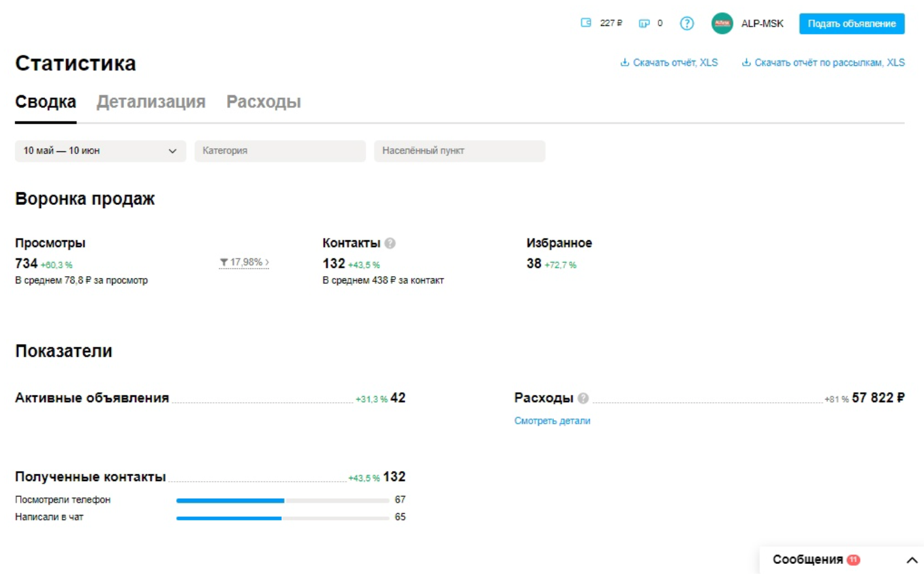Expand the Сообщения panel chevron
Viewport: 924px width, 577px height.
912,560
